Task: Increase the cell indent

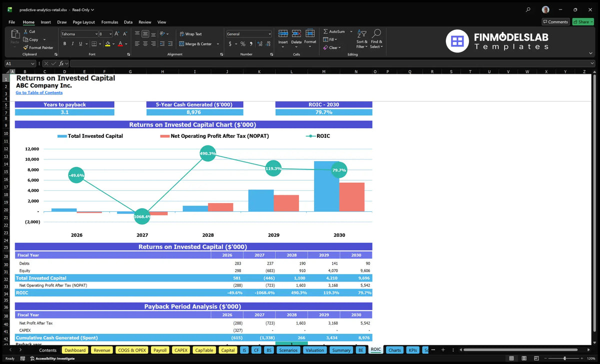Action: tap(169, 44)
